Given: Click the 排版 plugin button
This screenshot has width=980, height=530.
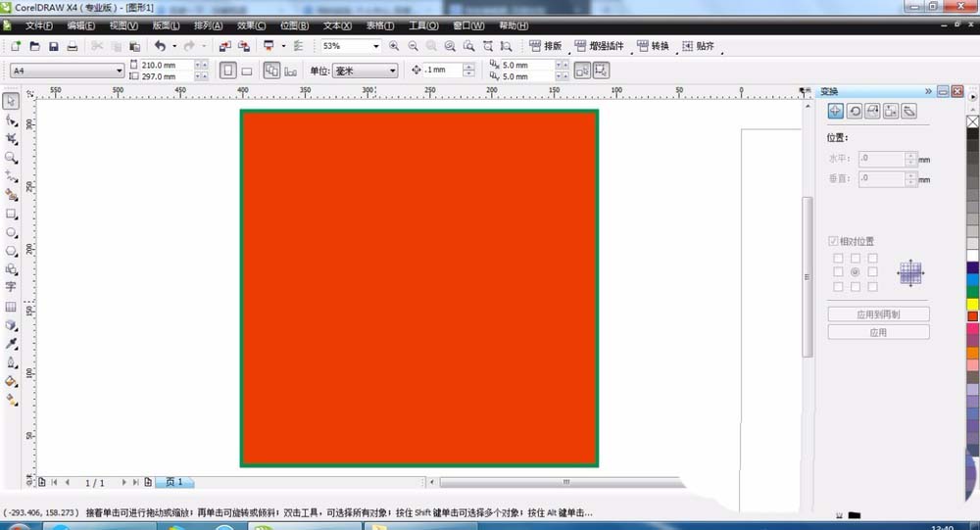Looking at the screenshot, I should click(546, 46).
